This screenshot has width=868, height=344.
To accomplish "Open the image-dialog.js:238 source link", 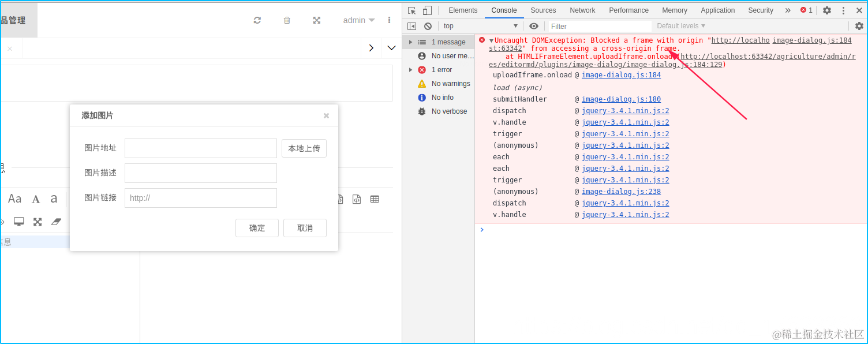I will coord(621,192).
